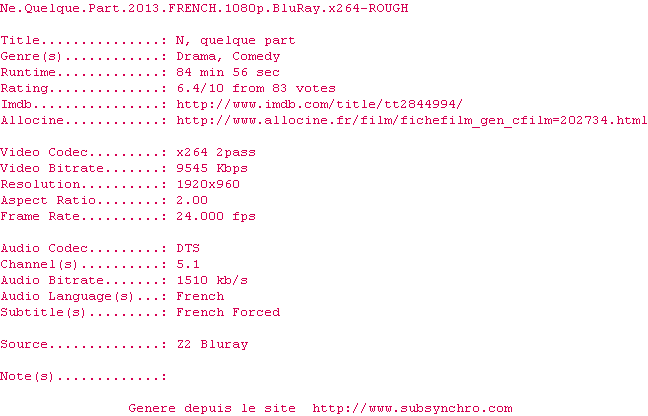This screenshot has height=416, width=648.
Task: Open the Allocine film page URL
Action: click(412, 120)
